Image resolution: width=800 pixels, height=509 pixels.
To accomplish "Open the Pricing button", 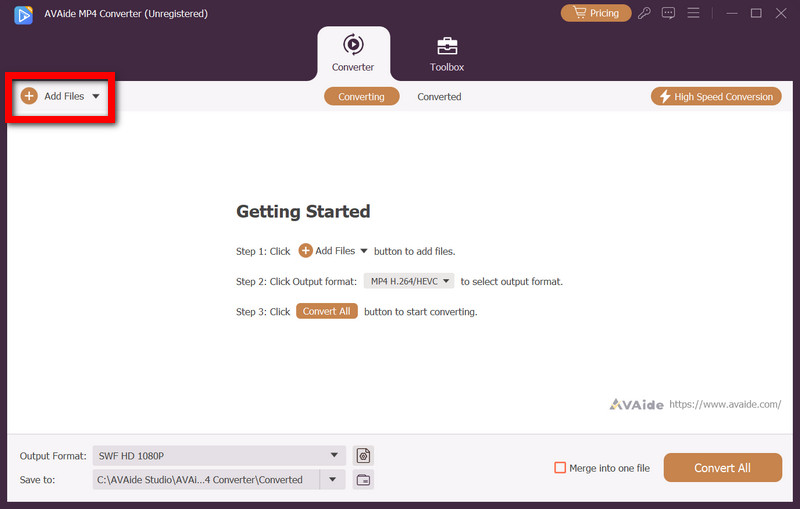I will (x=596, y=13).
